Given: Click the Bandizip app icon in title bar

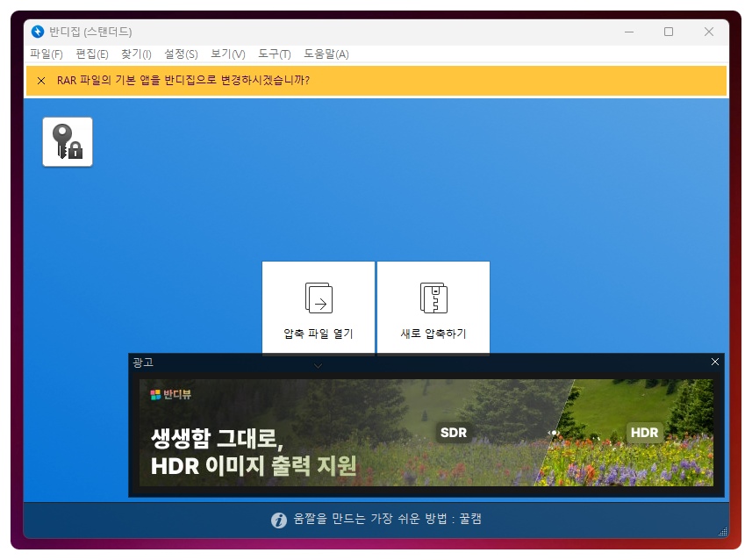Looking at the screenshot, I should pyautogui.click(x=38, y=32).
